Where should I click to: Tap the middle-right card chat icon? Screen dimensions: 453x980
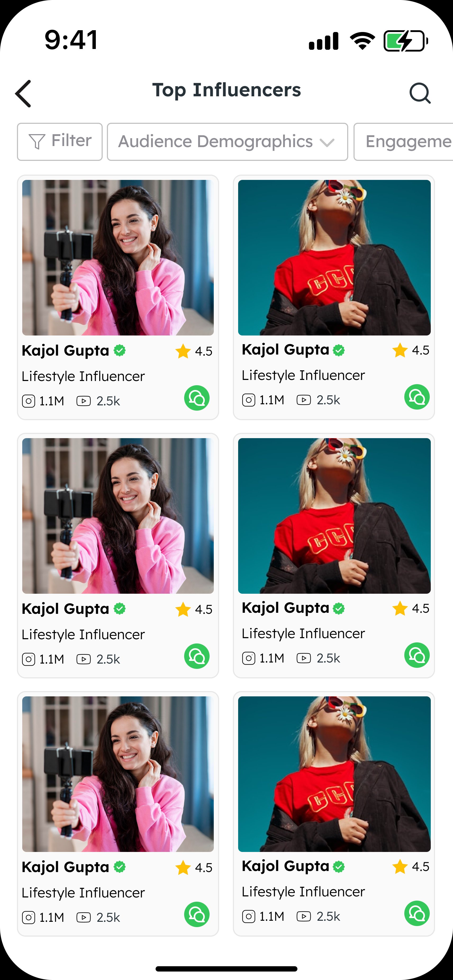417,655
